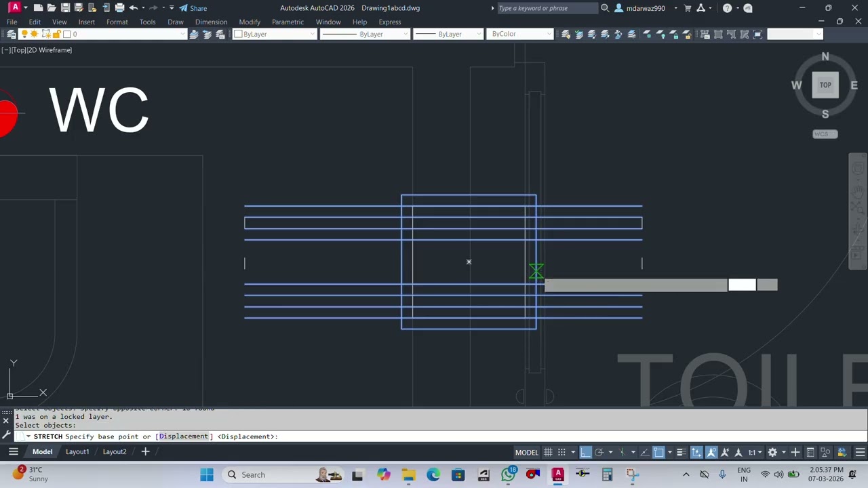
Task: Click the Redo arrow icon
Action: 153,7
